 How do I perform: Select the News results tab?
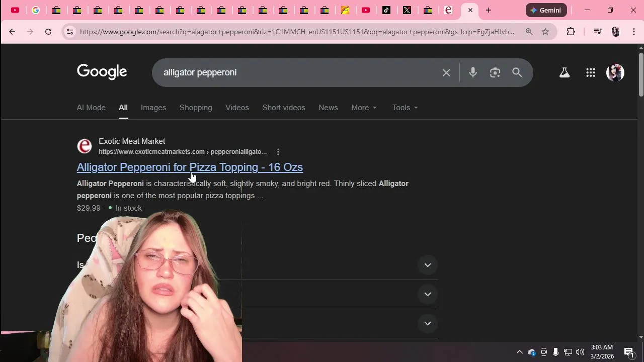[x=328, y=108]
